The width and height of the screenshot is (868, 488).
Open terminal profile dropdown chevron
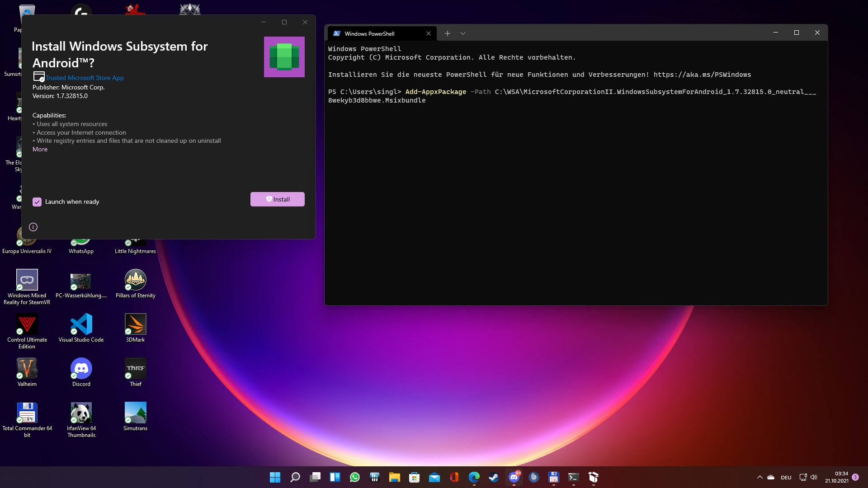click(463, 33)
